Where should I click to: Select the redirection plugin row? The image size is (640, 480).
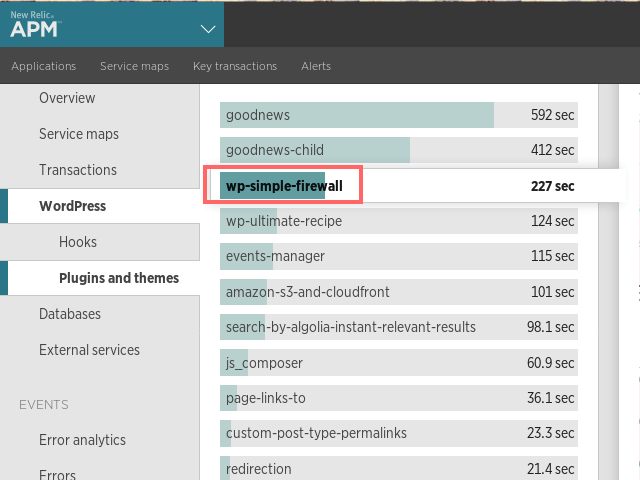click(x=399, y=468)
